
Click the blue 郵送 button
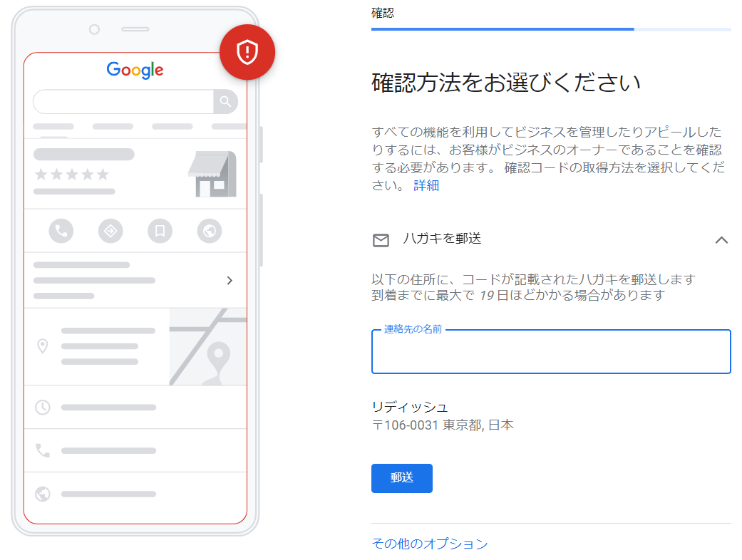coord(402,478)
